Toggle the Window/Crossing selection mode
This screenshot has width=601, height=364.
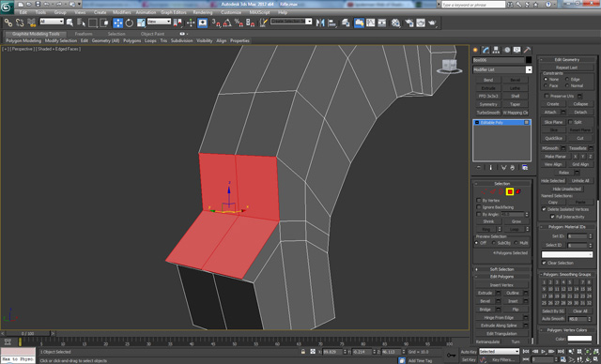click(104, 23)
